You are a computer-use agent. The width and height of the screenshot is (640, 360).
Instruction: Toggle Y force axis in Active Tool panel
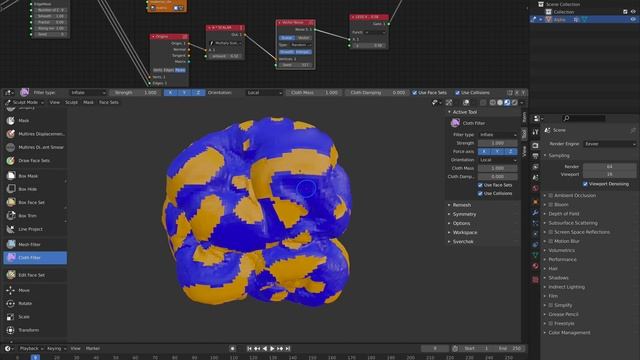[x=498, y=151]
